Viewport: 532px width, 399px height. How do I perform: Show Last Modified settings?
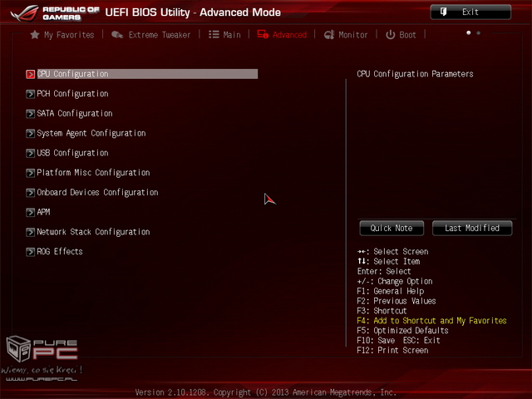472,228
